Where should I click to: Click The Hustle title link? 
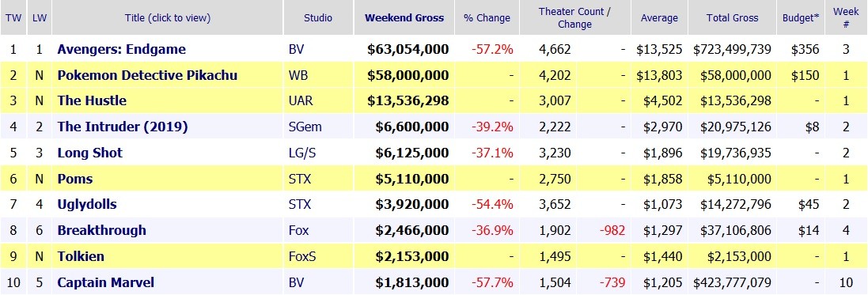pos(92,100)
